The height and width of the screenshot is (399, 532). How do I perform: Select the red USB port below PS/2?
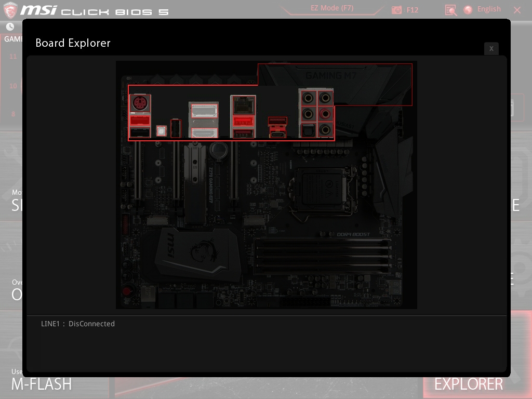(140, 120)
